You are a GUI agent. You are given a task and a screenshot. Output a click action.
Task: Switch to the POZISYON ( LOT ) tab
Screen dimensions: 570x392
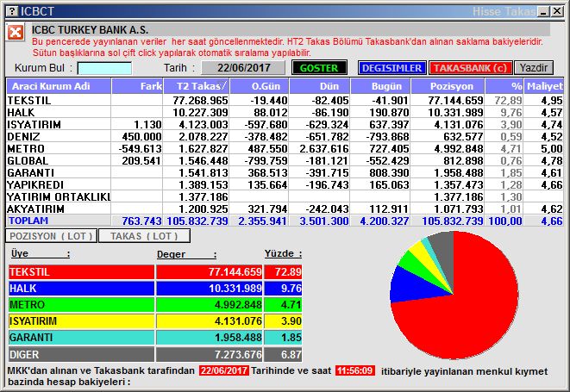point(51,236)
